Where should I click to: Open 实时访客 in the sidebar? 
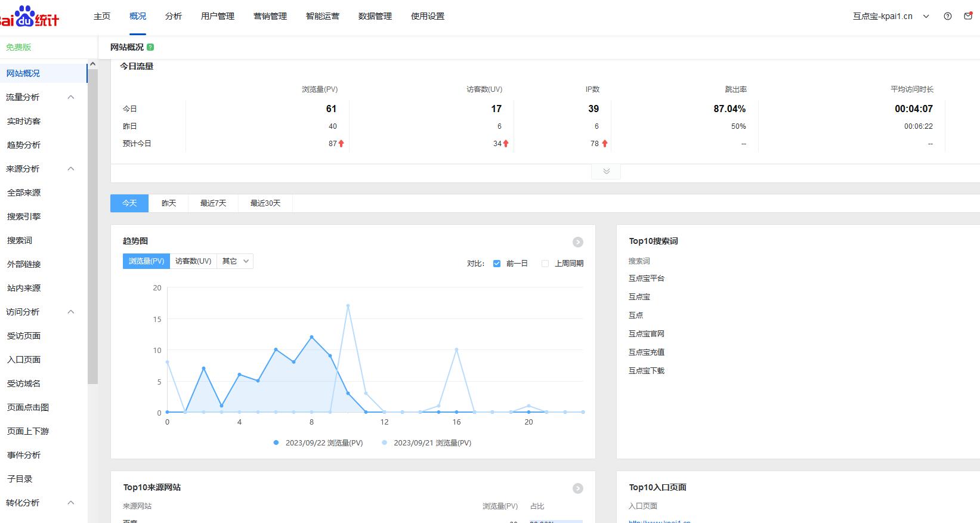coord(24,121)
